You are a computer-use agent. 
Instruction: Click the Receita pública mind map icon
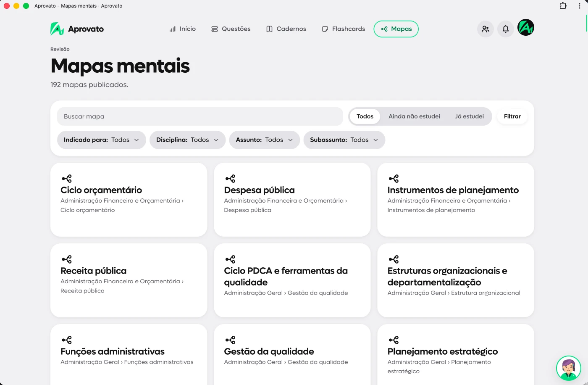(67, 259)
